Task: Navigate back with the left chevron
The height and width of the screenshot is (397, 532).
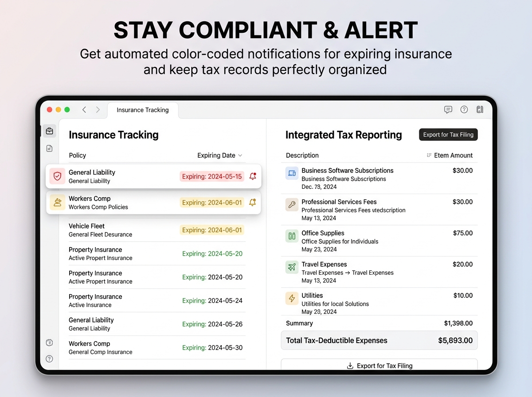Action: [84, 110]
